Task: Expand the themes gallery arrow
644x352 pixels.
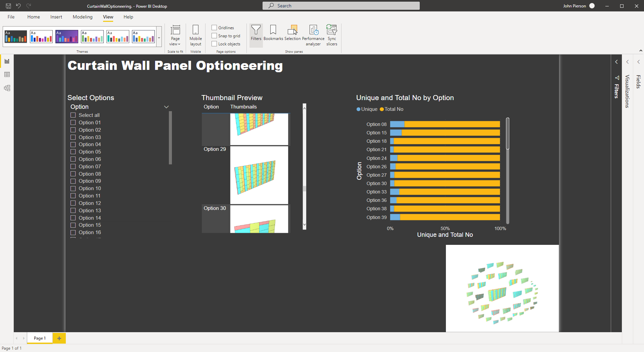Action: pyautogui.click(x=159, y=38)
